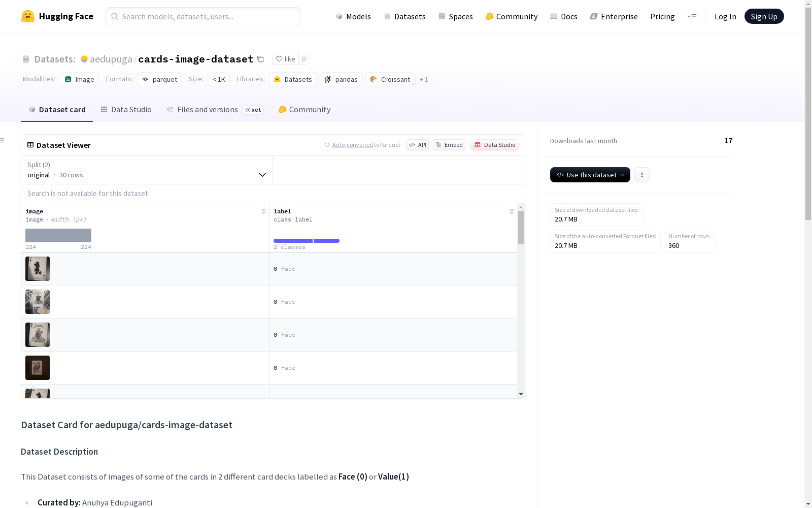Click cards-image-dataset title text

pyautogui.click(x=196, y=59)
